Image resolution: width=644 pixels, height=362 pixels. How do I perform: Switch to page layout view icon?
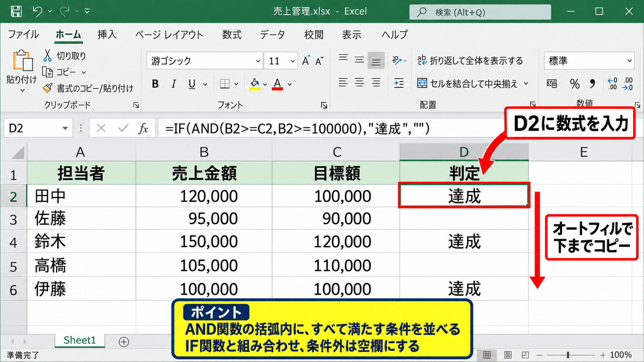(508, 355)
